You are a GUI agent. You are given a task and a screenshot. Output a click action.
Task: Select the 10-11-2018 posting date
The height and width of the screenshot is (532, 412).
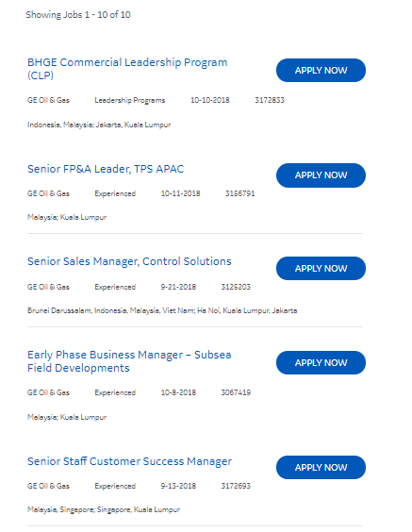click(x=180, y=193)
